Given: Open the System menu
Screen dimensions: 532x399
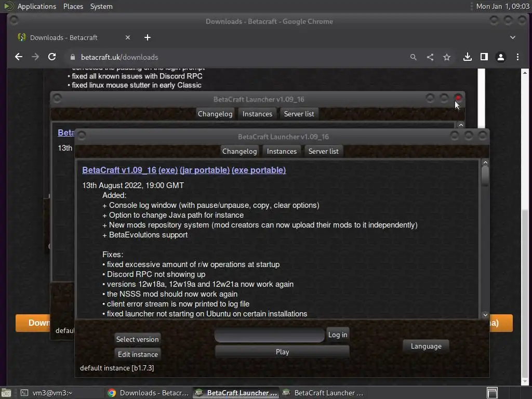Looking at the screenshot, I should (101, 6).
